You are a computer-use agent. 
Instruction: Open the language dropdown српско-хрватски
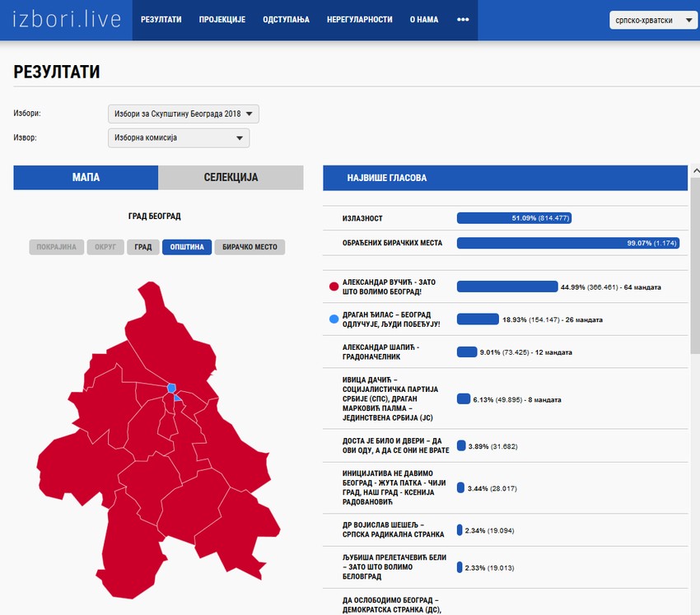click(654, 21)
